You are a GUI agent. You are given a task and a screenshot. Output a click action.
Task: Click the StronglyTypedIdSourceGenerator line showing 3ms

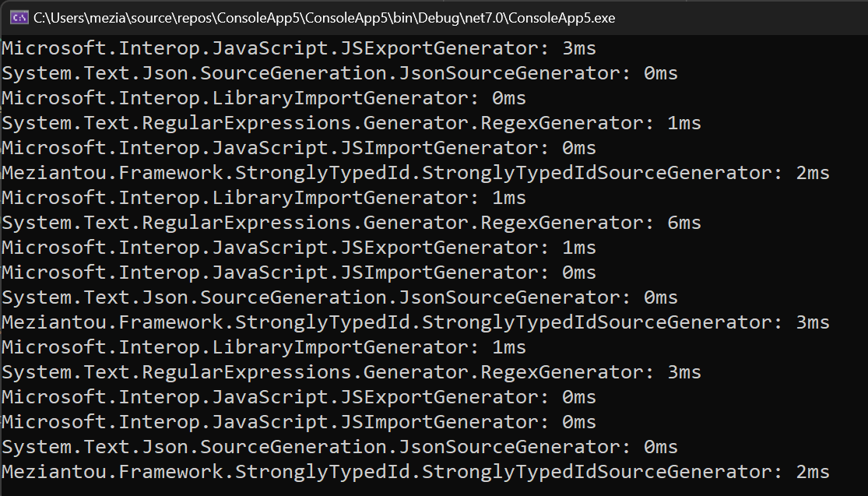[415, 322]
